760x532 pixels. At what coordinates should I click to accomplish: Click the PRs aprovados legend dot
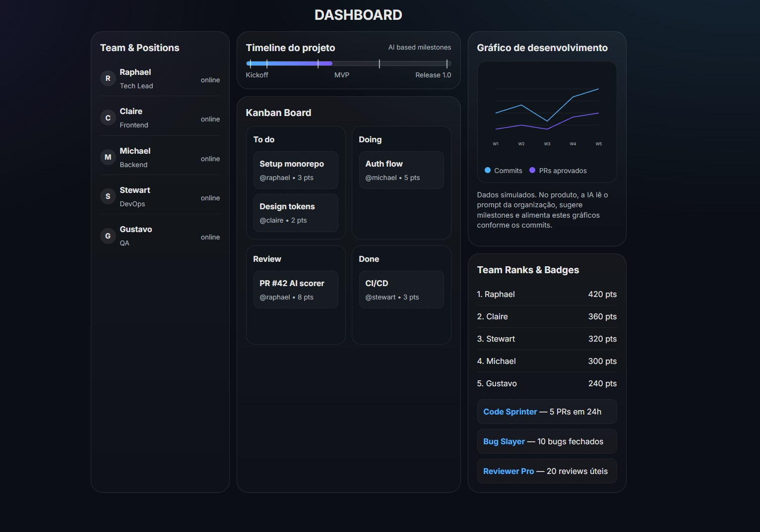pyautogui.click(x=532, y=170)
